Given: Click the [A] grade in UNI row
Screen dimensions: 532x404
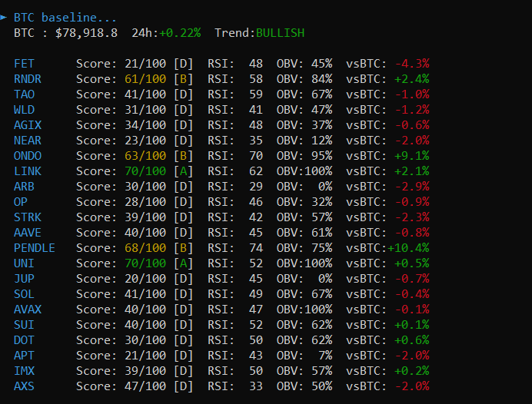Looking at the screenshot, I should click(183, 263).
